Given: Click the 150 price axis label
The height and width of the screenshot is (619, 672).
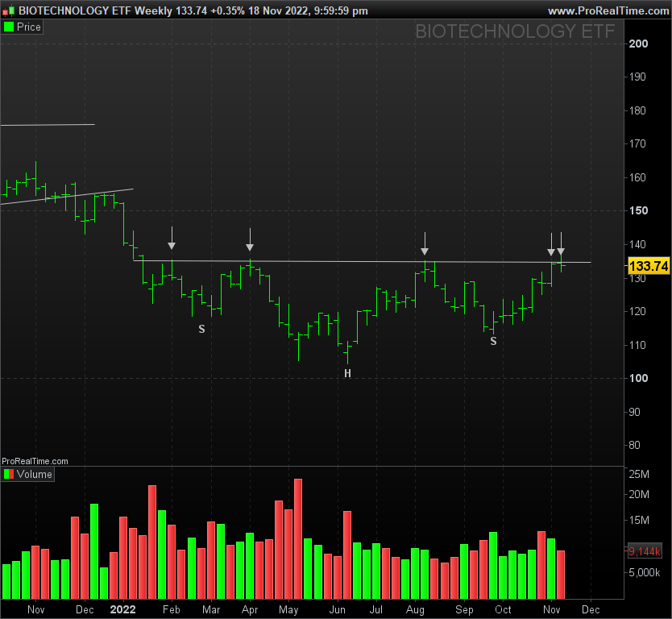Looking at the screenshot, I should tap(638, 210).
